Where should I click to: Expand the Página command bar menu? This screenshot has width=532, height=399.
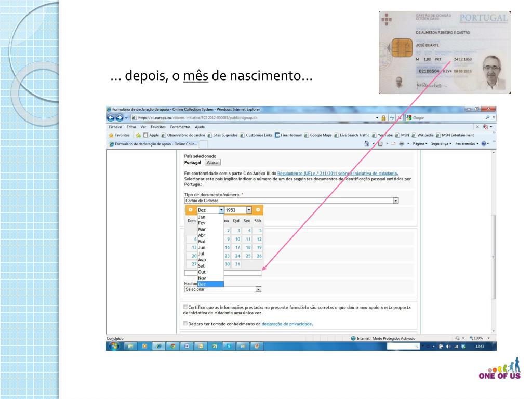point(420,143)
